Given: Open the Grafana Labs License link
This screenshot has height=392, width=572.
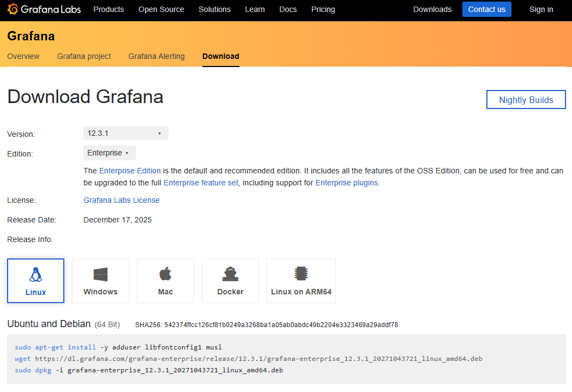Looking at the screenshot, I should pos(122,200).
